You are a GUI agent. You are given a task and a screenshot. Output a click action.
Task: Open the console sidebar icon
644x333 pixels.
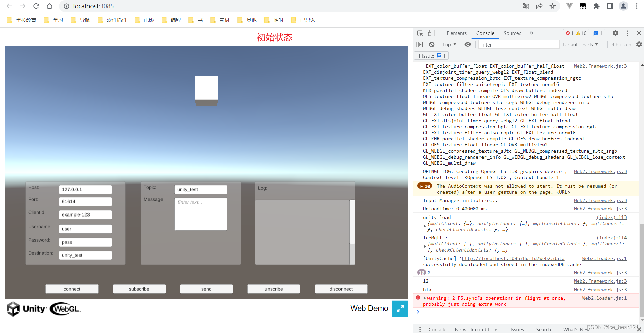[x=420, y=44]
